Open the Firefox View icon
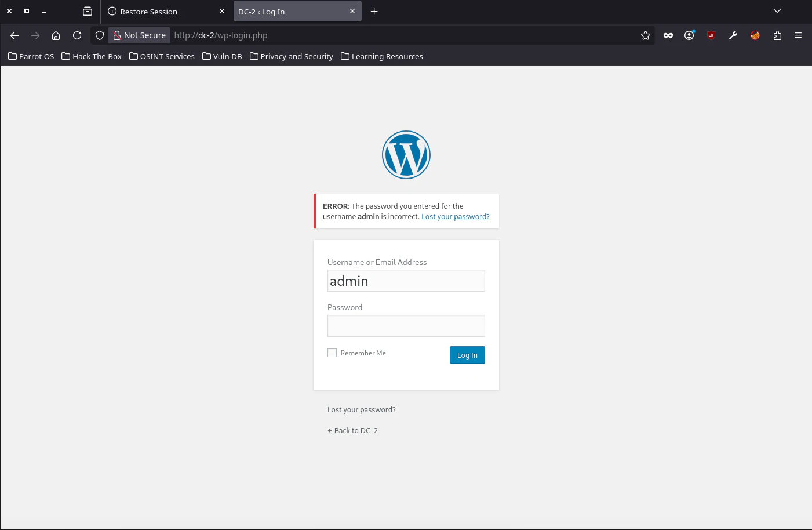Viewport: 812px width, 530px height. (x=88, y=11)
